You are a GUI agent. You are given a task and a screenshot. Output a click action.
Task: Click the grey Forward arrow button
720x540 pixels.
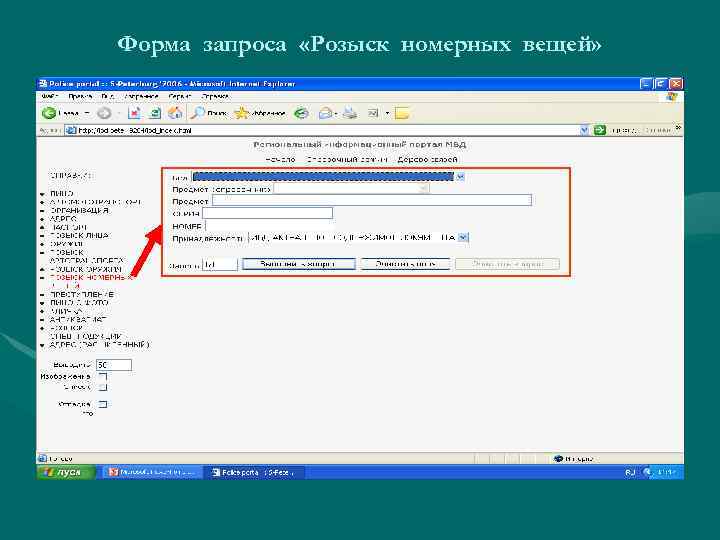coord(104,113)
